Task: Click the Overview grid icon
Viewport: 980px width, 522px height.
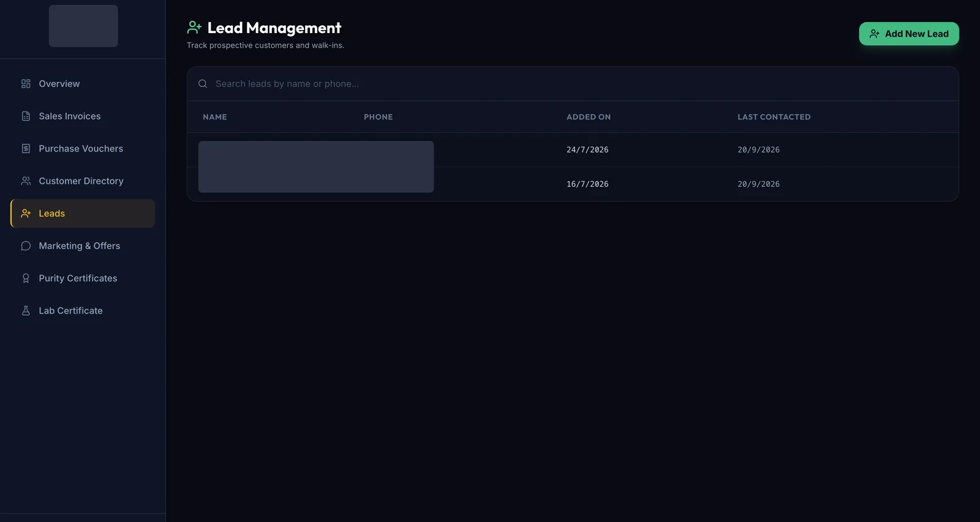Action: pos(26,84)
